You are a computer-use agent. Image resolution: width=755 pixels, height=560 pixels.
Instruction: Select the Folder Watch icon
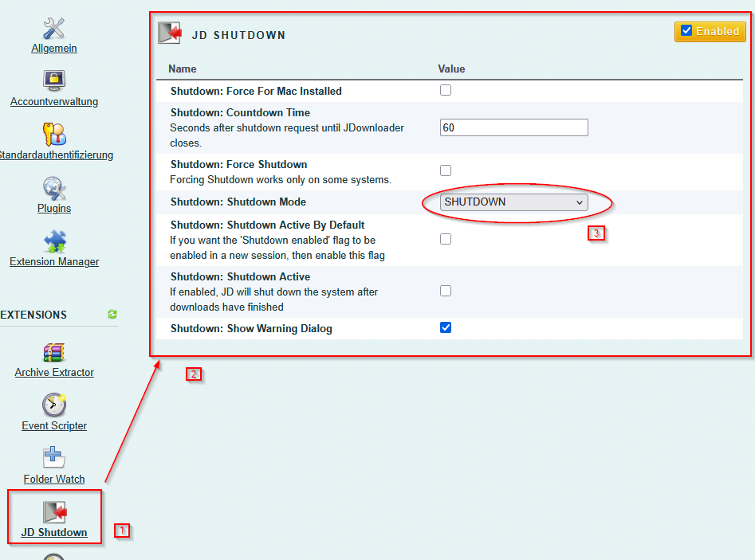pos(54,458)
